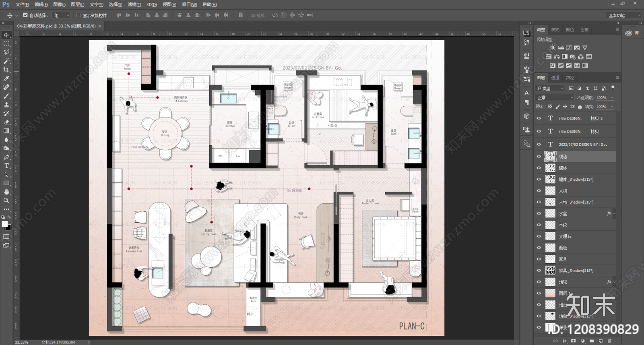
Task: Pick the Eraser tool
Action: 6,122
